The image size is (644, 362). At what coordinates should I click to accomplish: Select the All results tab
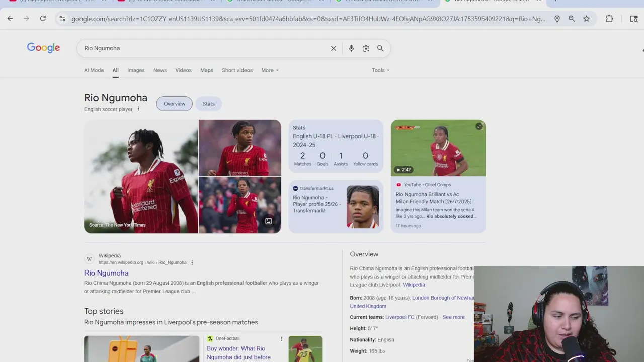[115, 70]
